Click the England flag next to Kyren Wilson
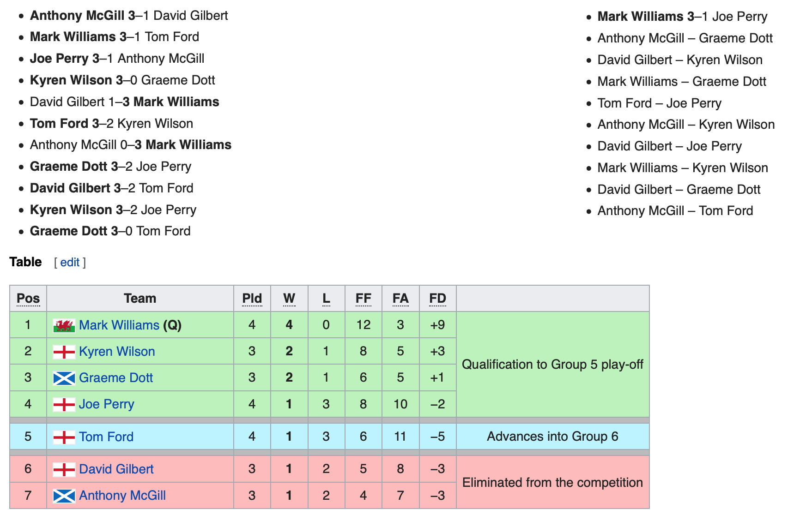 [x=64, y=352]
